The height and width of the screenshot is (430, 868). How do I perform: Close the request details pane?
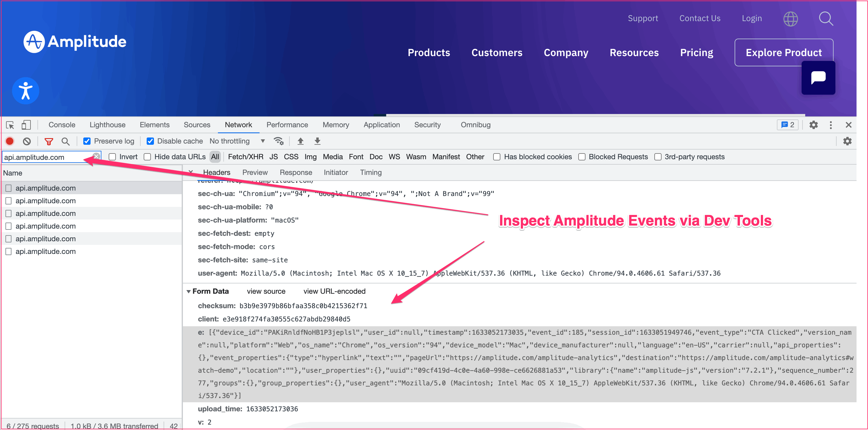[x=191, y=172]
